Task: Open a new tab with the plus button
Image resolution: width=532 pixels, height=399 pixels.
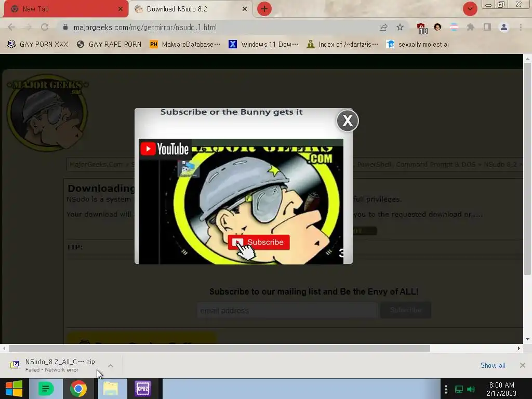Action: pyautogui.click(x=264, y=9)
